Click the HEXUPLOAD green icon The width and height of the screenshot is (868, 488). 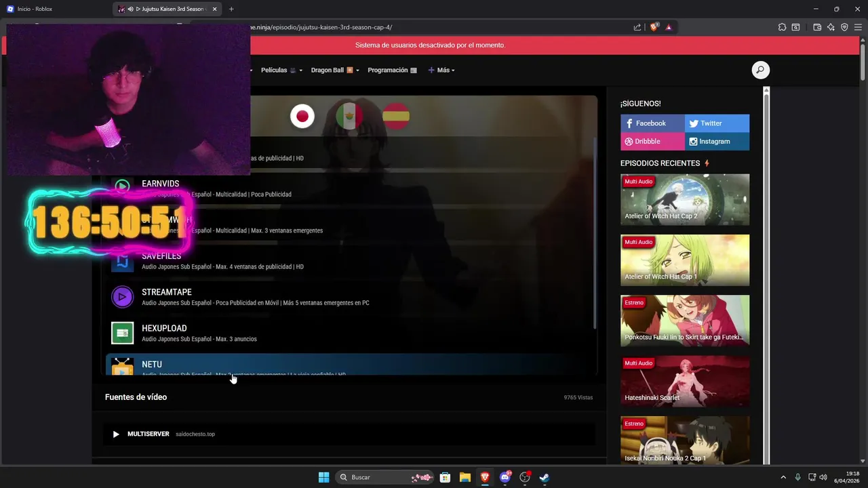[122, 333]
